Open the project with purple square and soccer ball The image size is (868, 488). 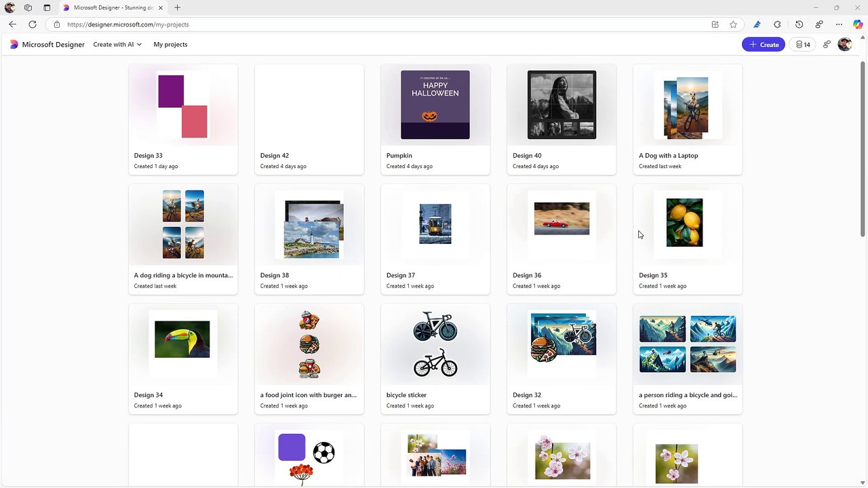[x=309, y=455]
